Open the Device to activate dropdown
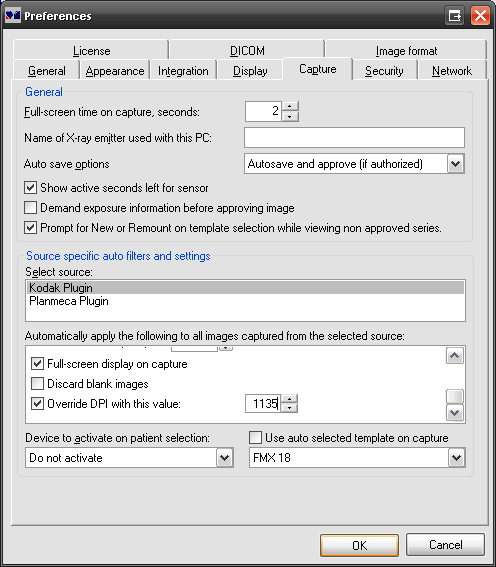 225,458
